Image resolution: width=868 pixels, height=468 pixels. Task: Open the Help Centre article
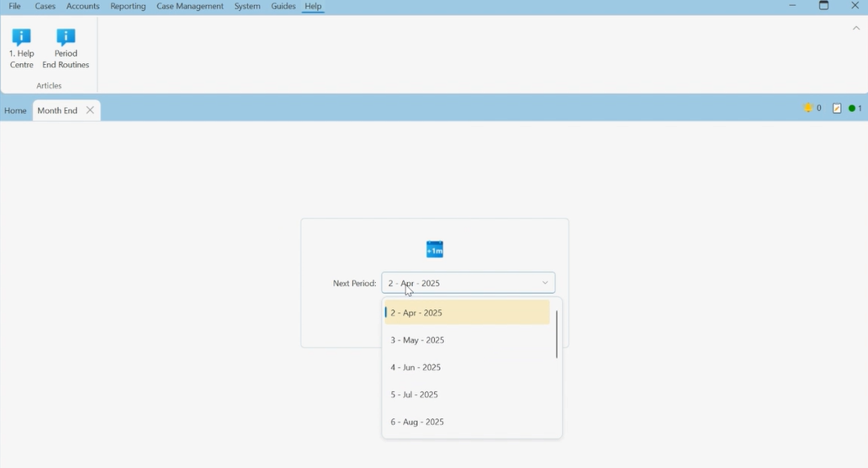click(x=22, y=49)
